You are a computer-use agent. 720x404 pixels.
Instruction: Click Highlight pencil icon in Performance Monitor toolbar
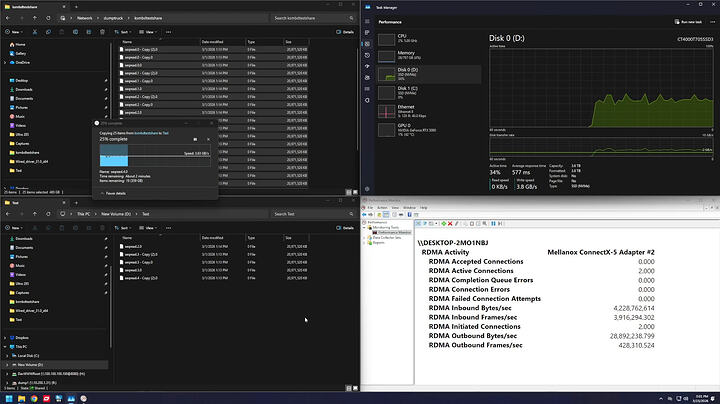pyautogui.click(x=456, y=224)
